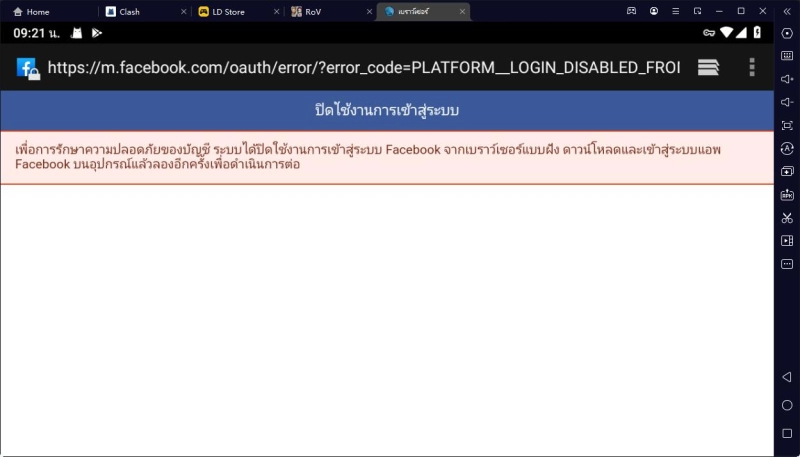
Task: Show more sidebar tools ellipsis icon
Action: coord(787,264)
